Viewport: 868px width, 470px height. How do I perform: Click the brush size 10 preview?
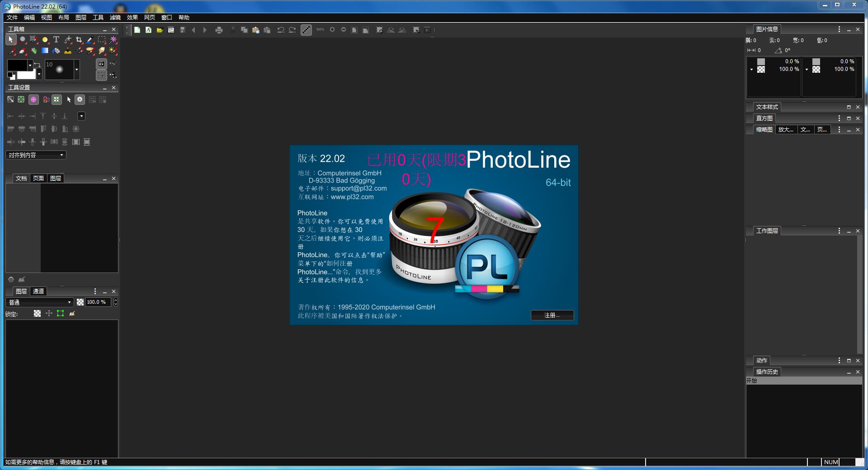(x=59, y=70)
